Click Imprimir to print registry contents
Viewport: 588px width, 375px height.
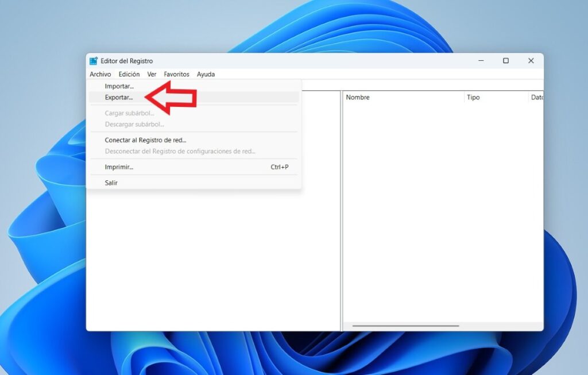[x=118, y=167]
